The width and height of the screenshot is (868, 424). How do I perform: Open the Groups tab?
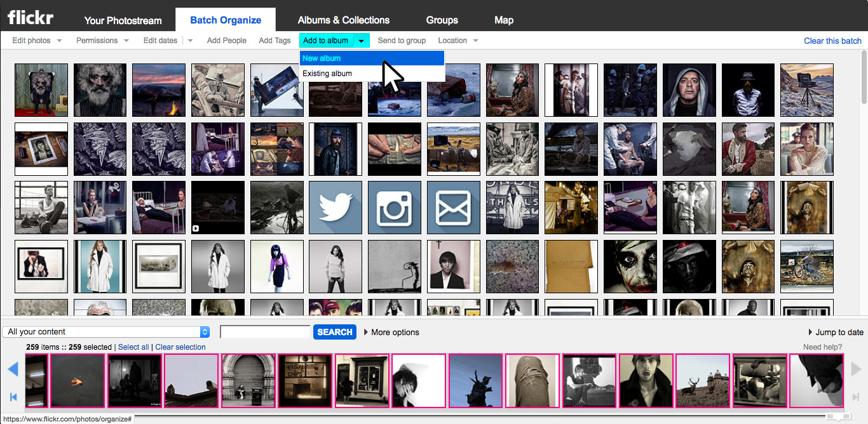(x=442, y=20)
